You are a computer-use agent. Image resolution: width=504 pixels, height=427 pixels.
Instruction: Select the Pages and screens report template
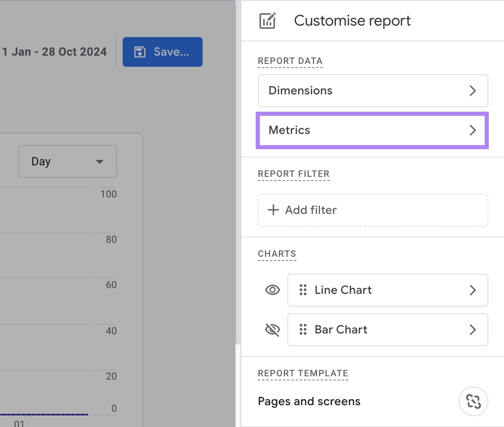coord(309,401)
